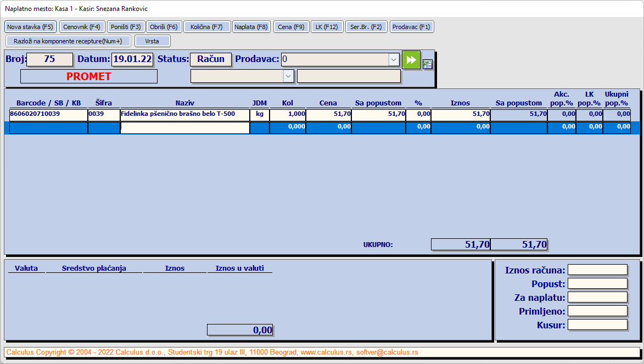Click Količina (F7) quantity button

tap(206, 27)
